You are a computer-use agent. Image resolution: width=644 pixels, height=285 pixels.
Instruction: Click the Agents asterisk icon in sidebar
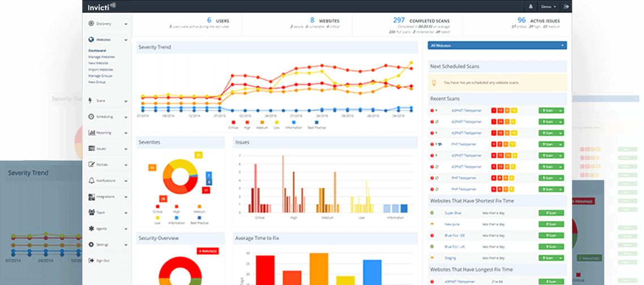click(91, 228)
